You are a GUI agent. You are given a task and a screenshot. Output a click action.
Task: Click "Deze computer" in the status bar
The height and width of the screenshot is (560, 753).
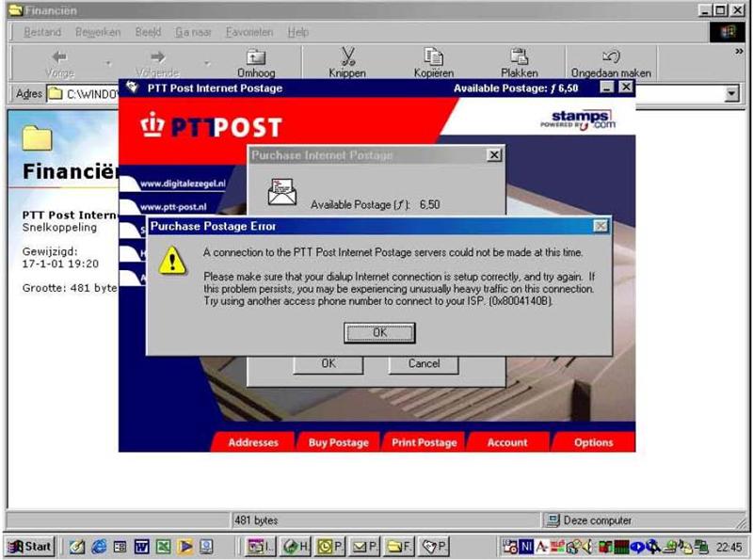click(598, 520)
